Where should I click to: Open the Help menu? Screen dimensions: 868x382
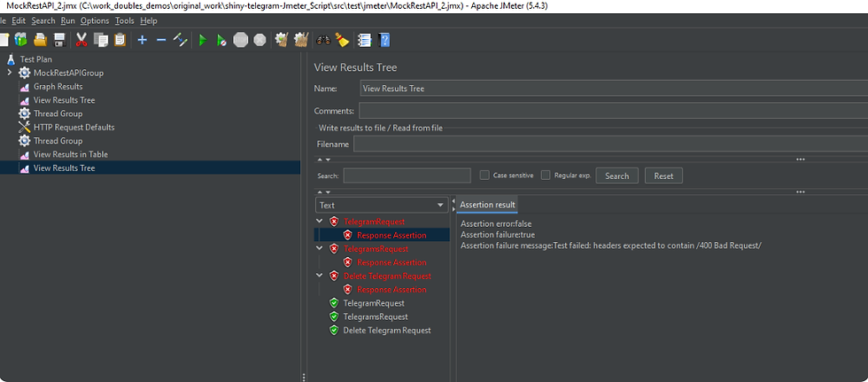[x=149, y=21]
